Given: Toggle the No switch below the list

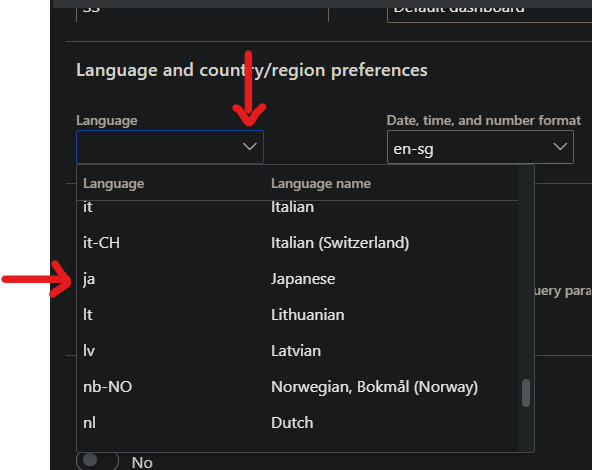Looking at the screenshot, I should (97, 461).
